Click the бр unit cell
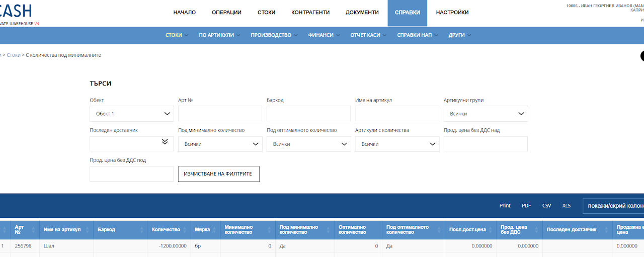Screen dimensions: 644x257 (205, 246)
